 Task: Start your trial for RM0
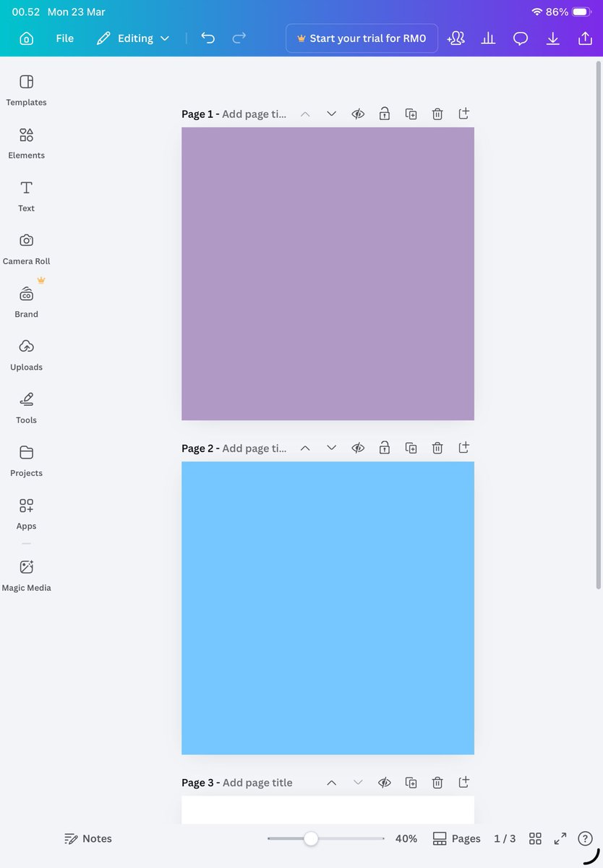(362, 38)
